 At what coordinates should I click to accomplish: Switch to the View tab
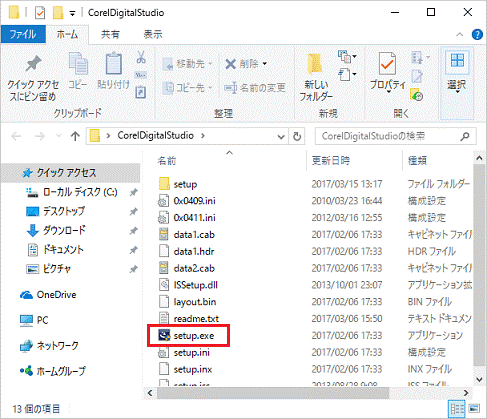pos(153,34)
